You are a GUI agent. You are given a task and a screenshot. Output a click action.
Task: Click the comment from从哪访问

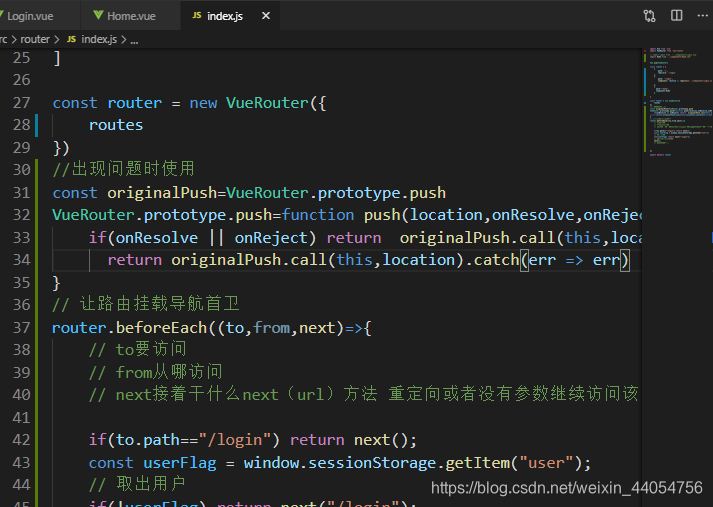pyautogui.click(x=156, y=372)
